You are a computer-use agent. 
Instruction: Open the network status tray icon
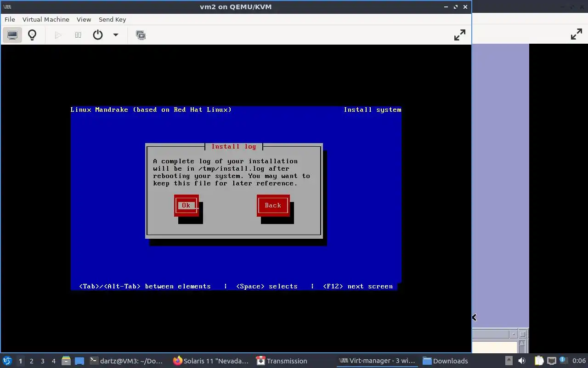pos(551,361)
